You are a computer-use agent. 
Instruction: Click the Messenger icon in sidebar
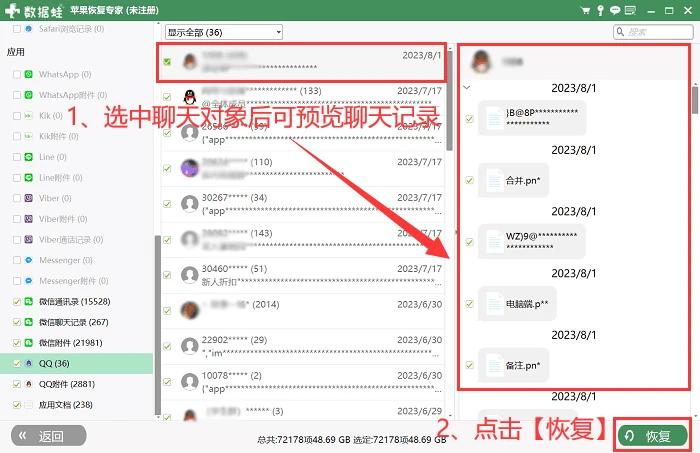(29, 260)
